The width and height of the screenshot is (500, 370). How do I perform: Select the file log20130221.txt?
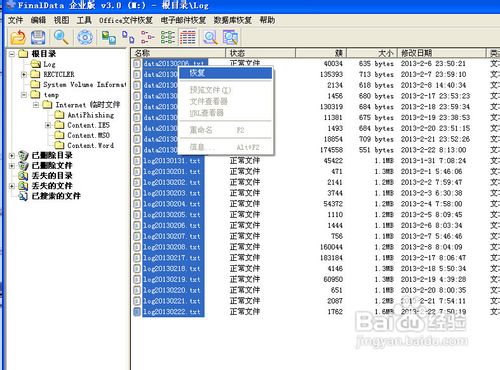[172, 301]
